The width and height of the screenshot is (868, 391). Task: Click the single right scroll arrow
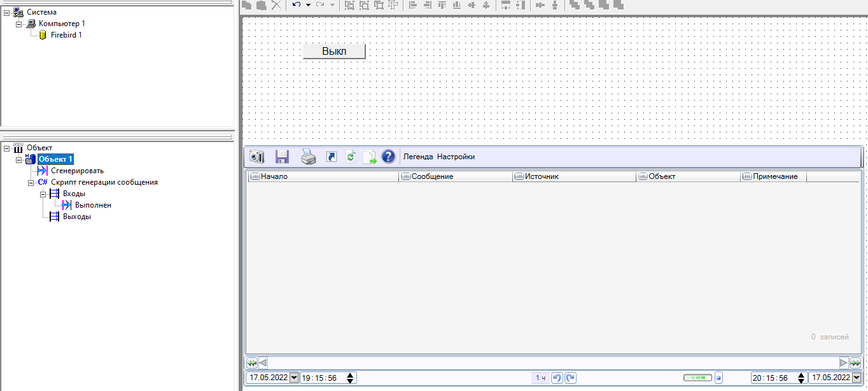pos(844,363)
